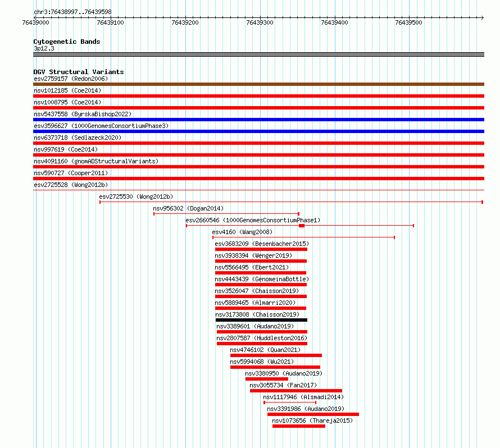
Task: Click the esv2759157 (Redon2006) label
Action: click(71, 79)
